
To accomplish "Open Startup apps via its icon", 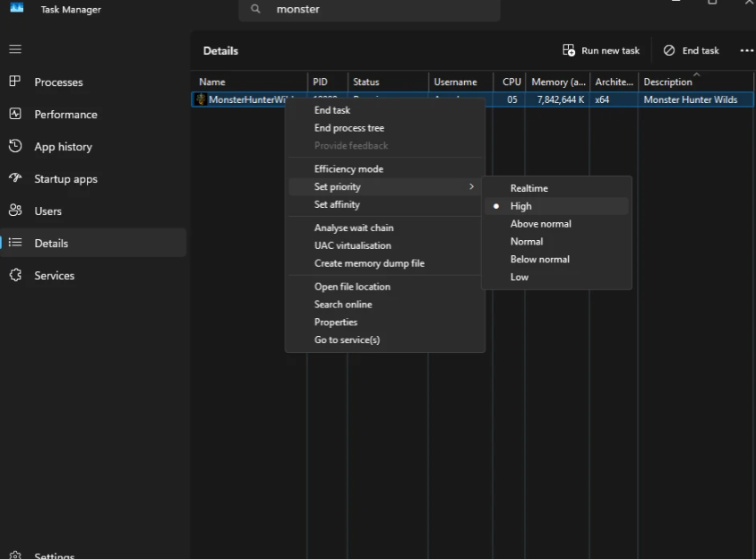I will coord(15,178).
